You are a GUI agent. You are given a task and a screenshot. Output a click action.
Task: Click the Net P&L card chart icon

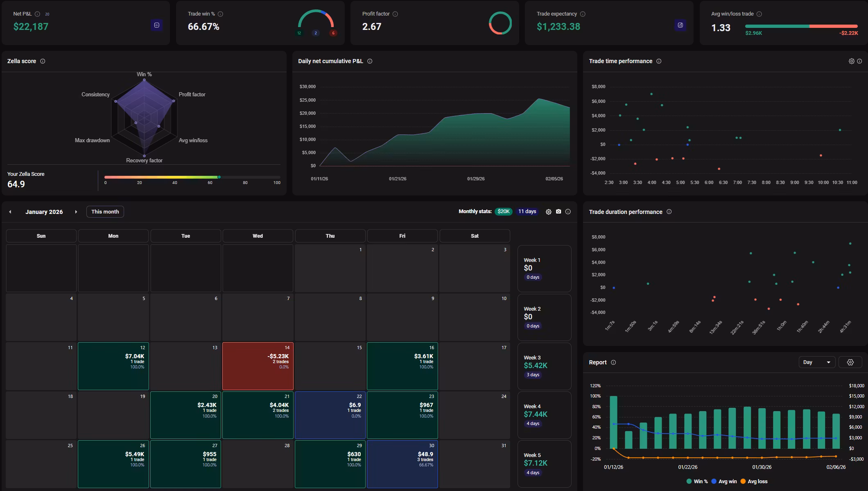click(x=156, y=25)
